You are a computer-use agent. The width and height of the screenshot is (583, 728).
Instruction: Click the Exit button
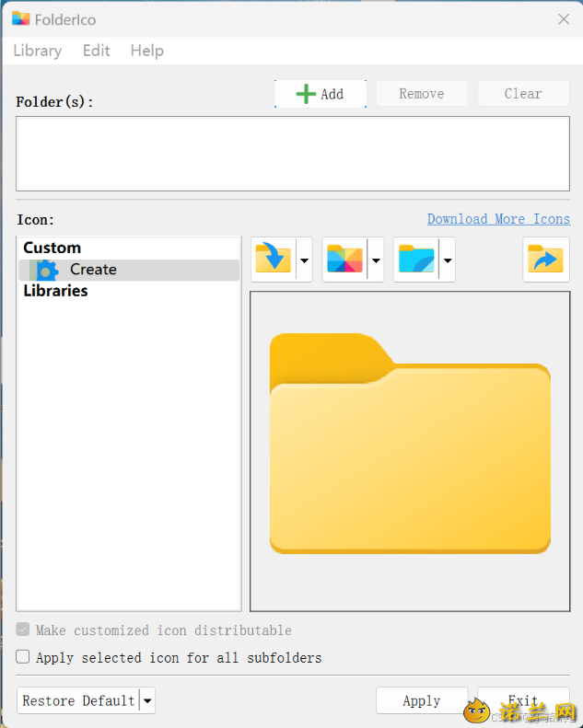pos(523,700)
